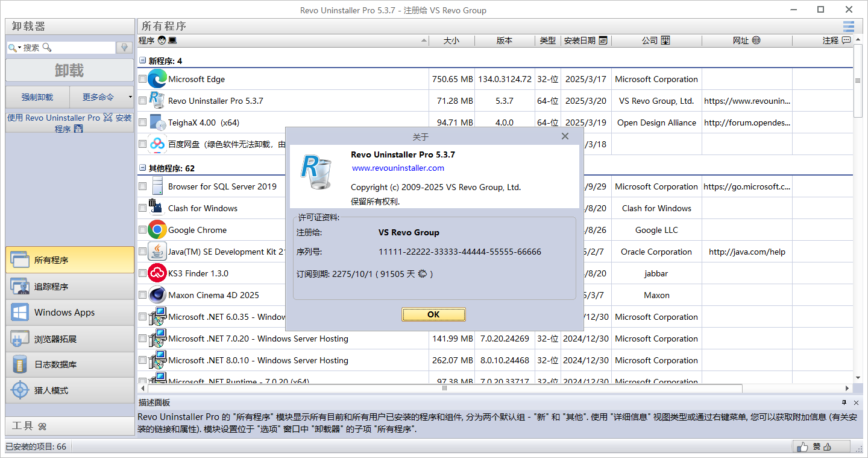
Task: Click the Microsoft .NET 7.0.20 Hosting icon
Action: pos(157,339)
